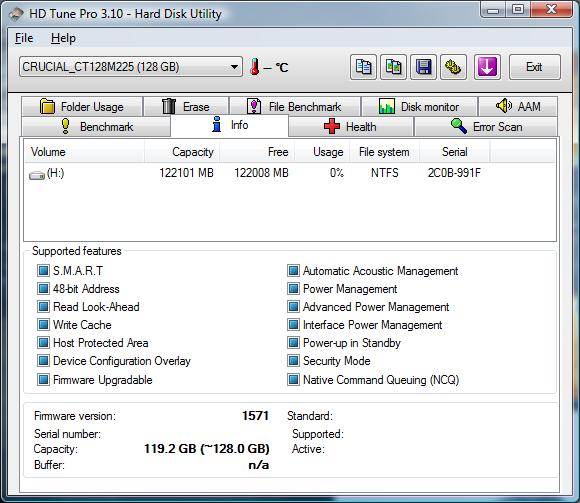The image size is (580, 503).
Task: Click the H: drive volume icon
Action: [37, 175]
